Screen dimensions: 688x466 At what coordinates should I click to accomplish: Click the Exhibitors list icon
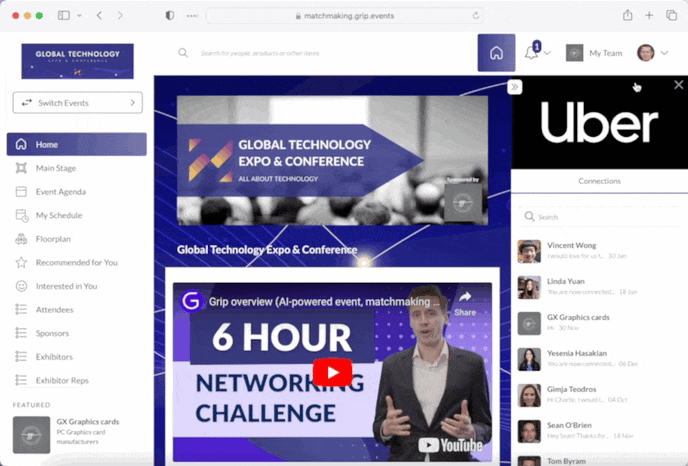coord(21,357)
